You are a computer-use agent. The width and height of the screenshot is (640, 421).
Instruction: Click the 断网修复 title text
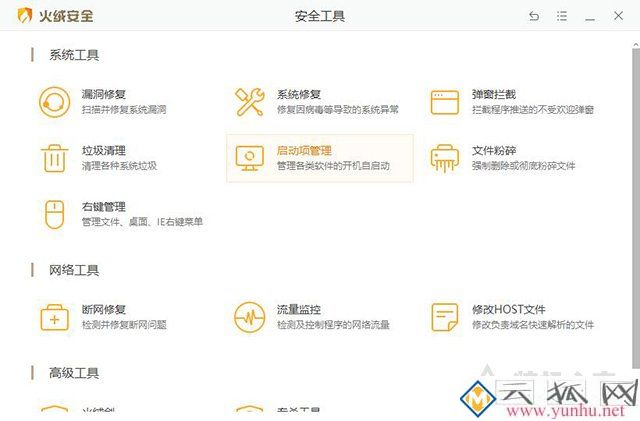pos(104,310)
